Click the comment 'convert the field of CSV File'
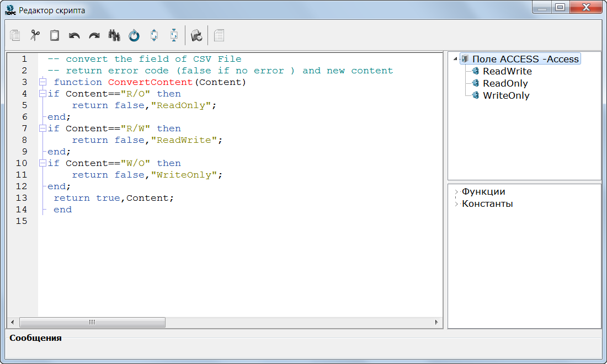 click(x=154, y=59)
